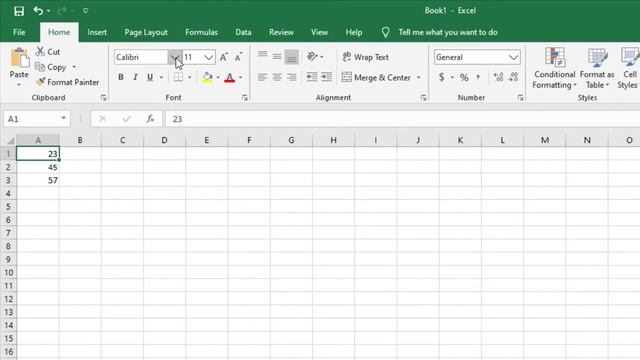Paste clipboard contents with the Paste icon
The image size is (640, 360).
(x=19, y=58)
